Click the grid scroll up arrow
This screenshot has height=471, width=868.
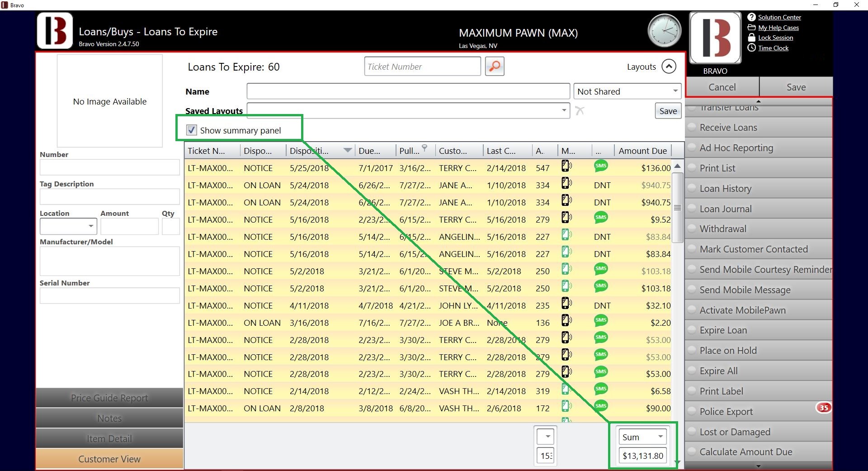tap(677, 166)
